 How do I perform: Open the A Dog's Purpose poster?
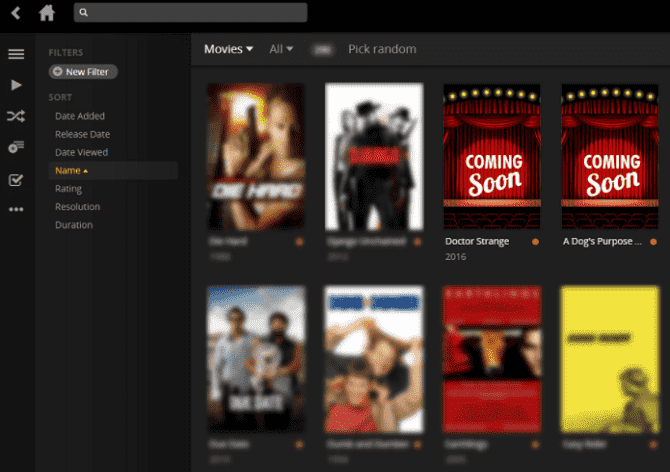point(610,156)
